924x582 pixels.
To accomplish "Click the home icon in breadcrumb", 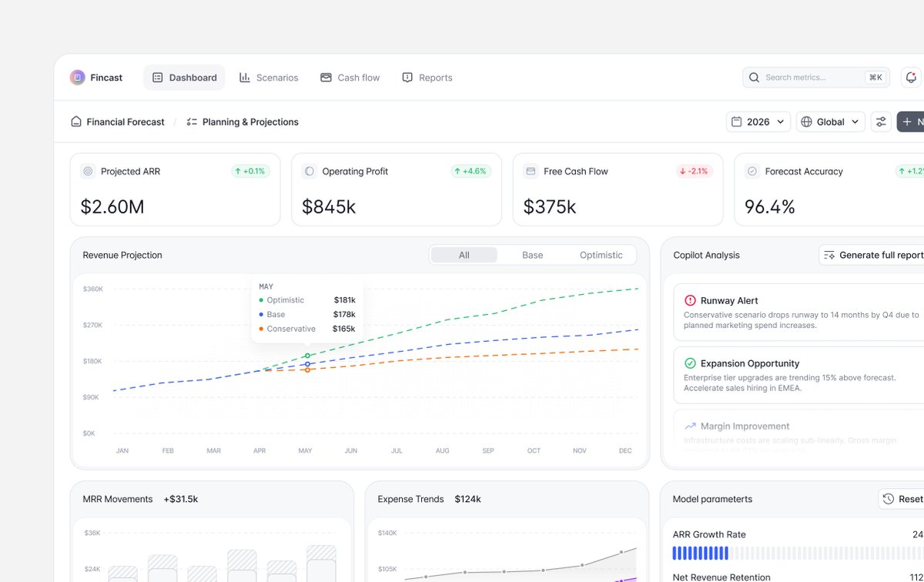I will 76,122.
